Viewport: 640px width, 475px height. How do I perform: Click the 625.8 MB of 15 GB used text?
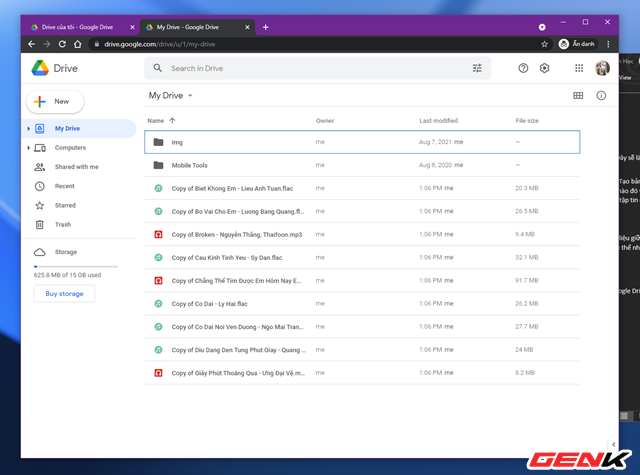[67, 275]
